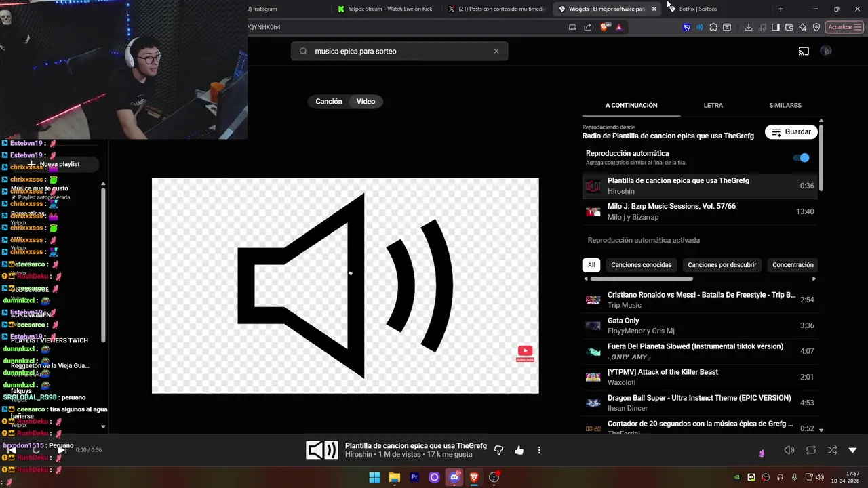Open the browser downloads icon
Screen dimensions: 868x488
point(749,27)
